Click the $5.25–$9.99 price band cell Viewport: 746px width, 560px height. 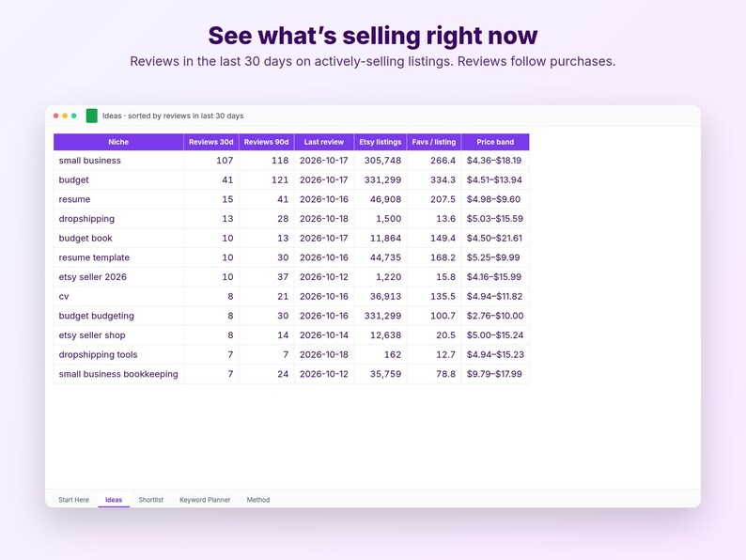[495, 257]
